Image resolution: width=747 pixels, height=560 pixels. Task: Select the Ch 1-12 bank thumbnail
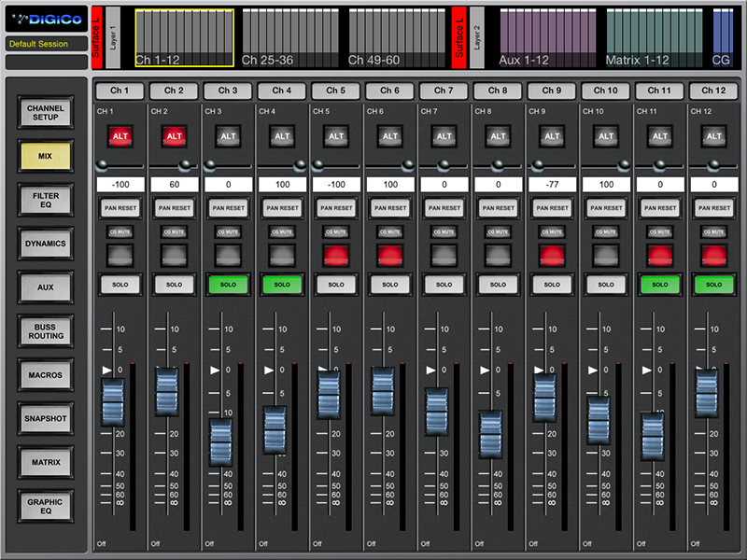(x=184, y=37)
